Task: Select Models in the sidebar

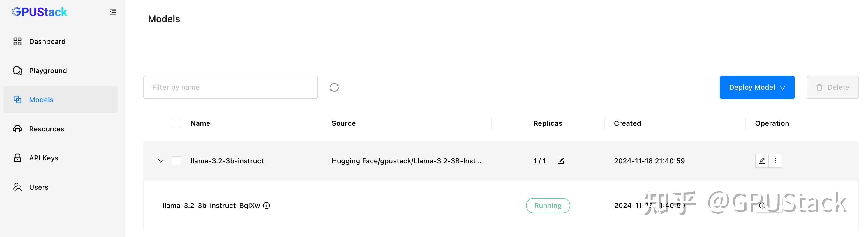Action: point(41,100)
